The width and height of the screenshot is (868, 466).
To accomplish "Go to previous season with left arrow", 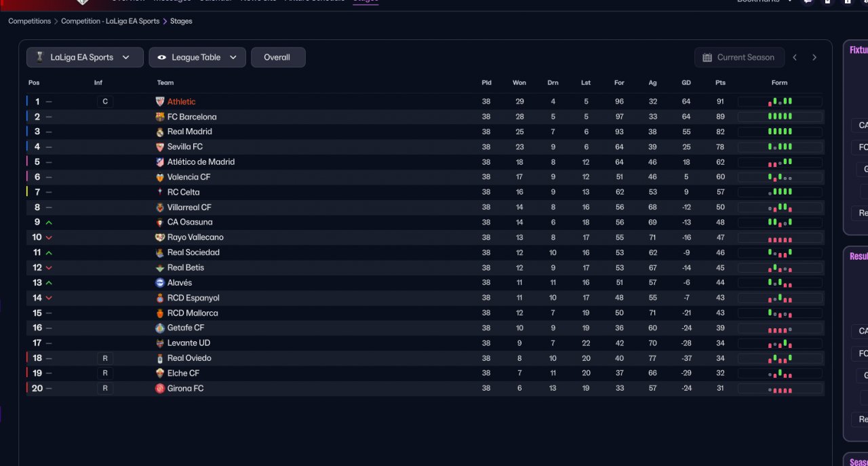I will tap(795, 58).
